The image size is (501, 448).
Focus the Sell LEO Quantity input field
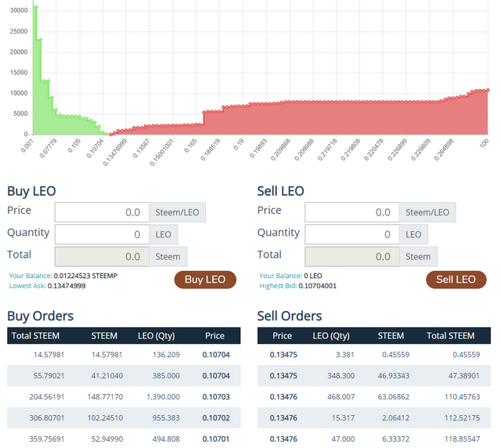pos(352,234)
